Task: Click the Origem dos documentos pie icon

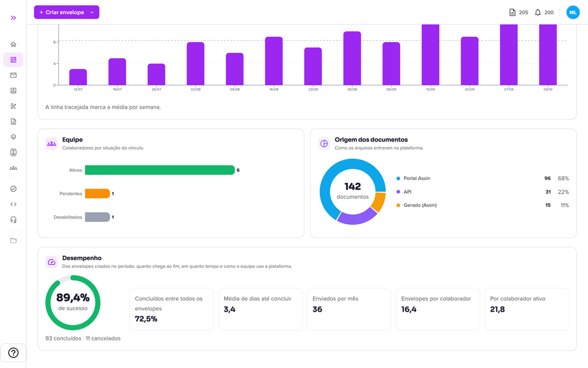Action: [x=324, y=143]
